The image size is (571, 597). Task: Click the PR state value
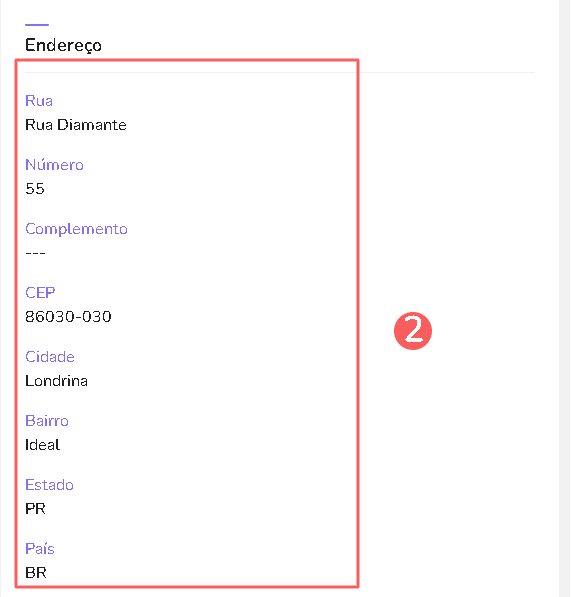(35, 509)
